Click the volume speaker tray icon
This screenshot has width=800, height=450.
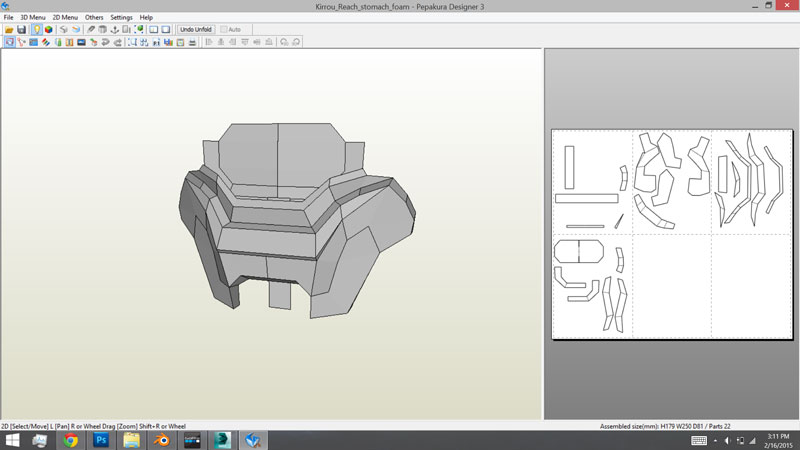[x=727, y=440]
